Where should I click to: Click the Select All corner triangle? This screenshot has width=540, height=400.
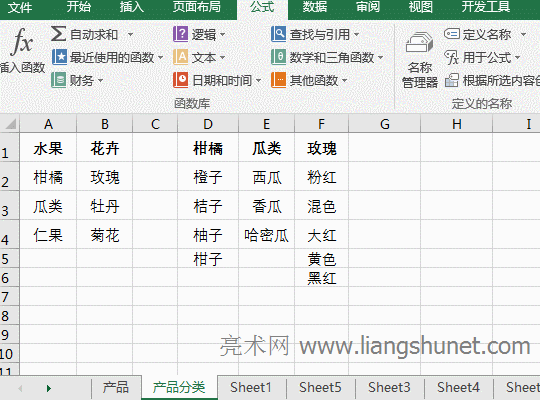click(11, 124)
